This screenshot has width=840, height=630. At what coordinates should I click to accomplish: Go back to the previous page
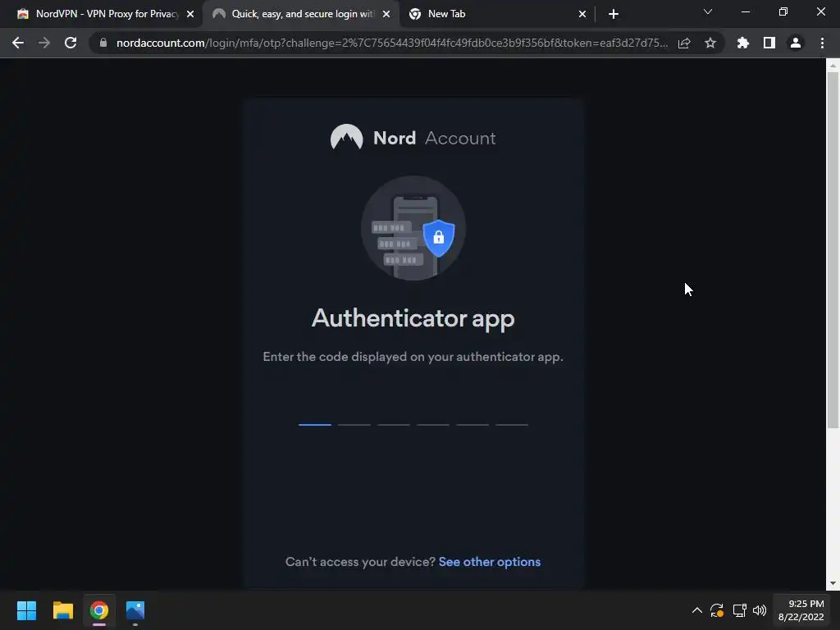pos(18,43)
